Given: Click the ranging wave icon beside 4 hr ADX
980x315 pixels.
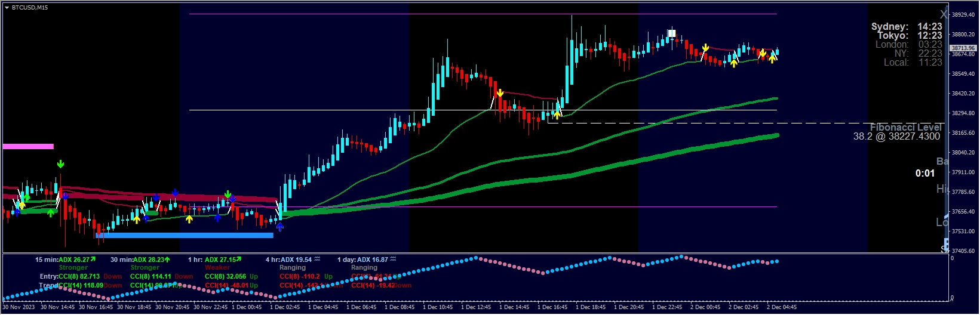Looking at the screenshot, I should 317,260.
